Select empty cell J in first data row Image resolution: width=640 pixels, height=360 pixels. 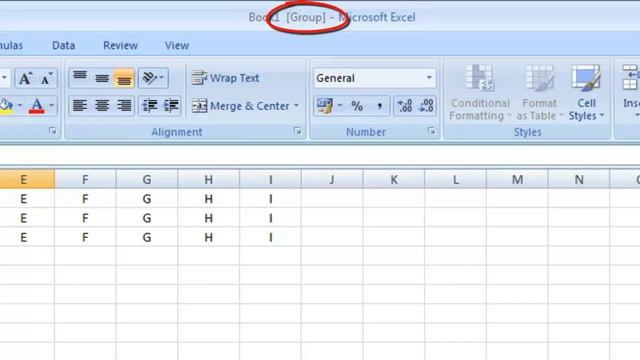(332, 199)
